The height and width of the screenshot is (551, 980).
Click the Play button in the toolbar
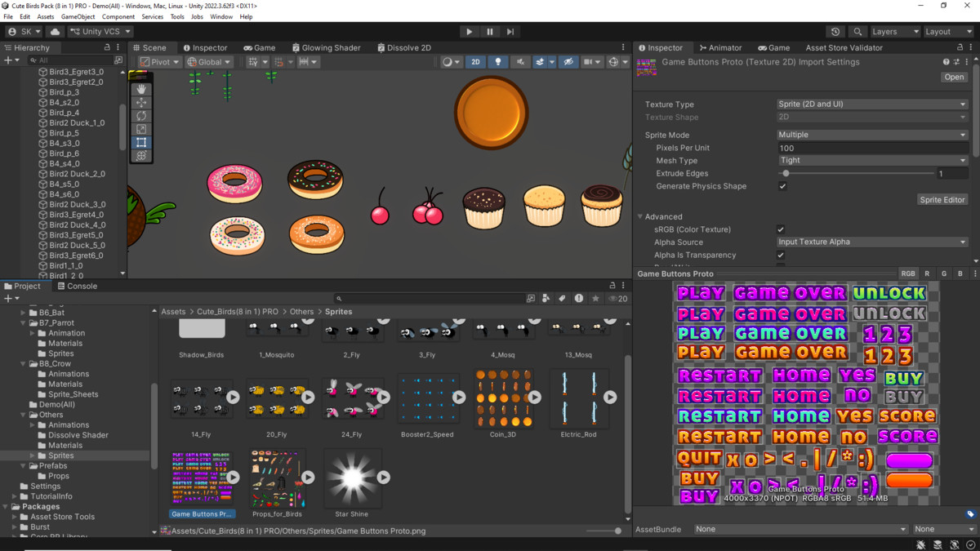(x=469, y=32)
